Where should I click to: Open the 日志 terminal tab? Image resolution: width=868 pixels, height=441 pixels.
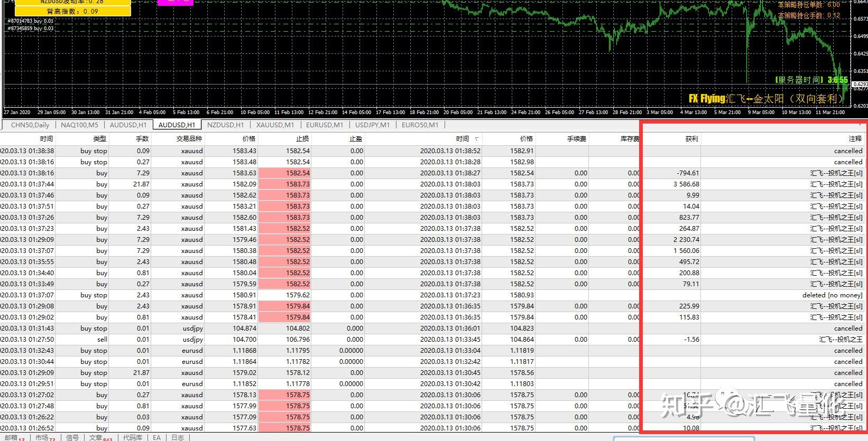(x=178, y=437)
